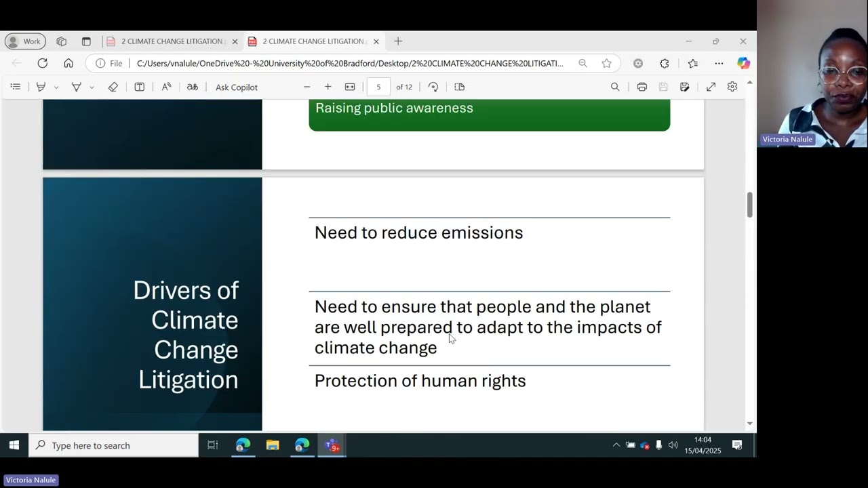Open the Favorites list icon

[692, 63]
